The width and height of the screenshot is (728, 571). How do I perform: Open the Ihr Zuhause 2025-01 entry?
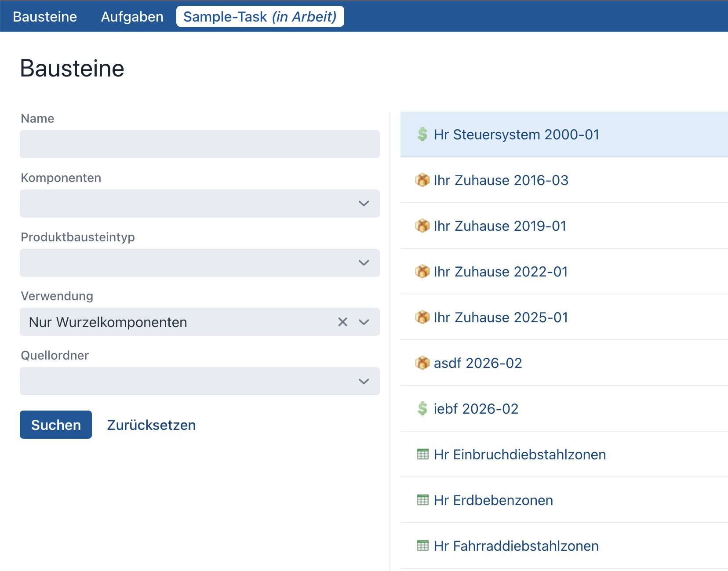564,317
